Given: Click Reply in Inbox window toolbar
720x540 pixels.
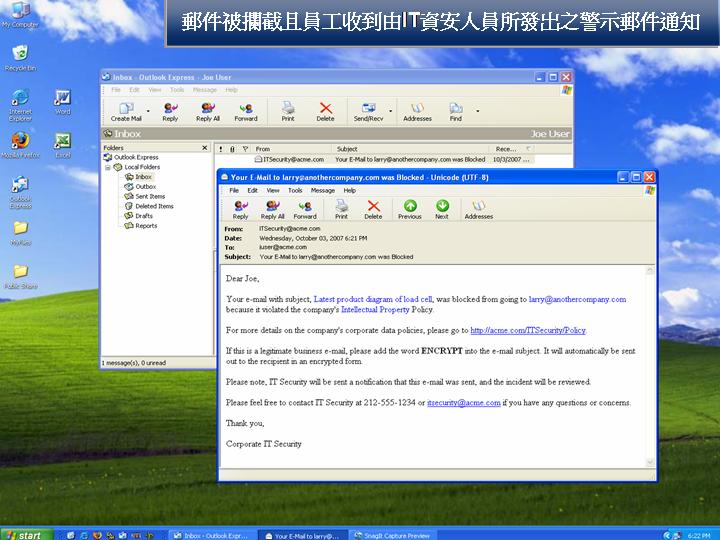Looking at the screenshot, I should [x=170, y=112].
